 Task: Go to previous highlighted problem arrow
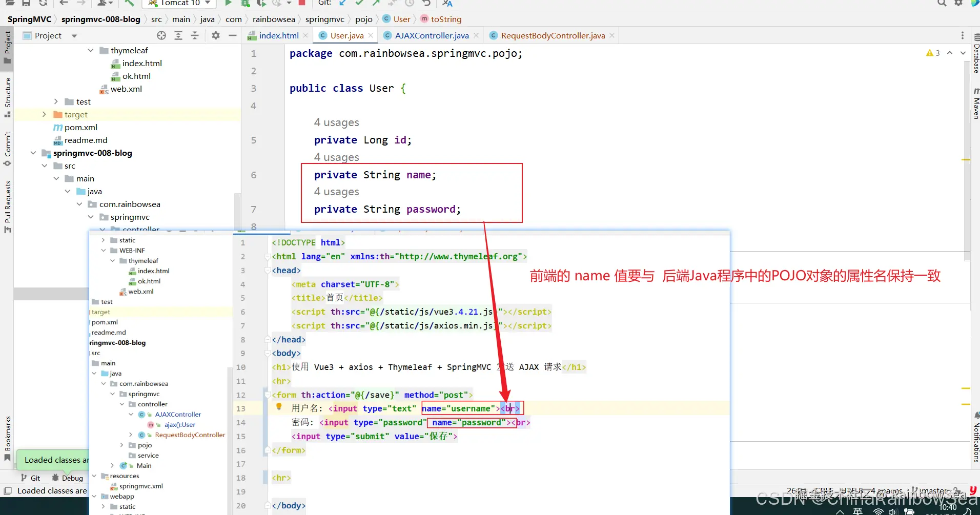pyautogui.click(x=950, y=53)
